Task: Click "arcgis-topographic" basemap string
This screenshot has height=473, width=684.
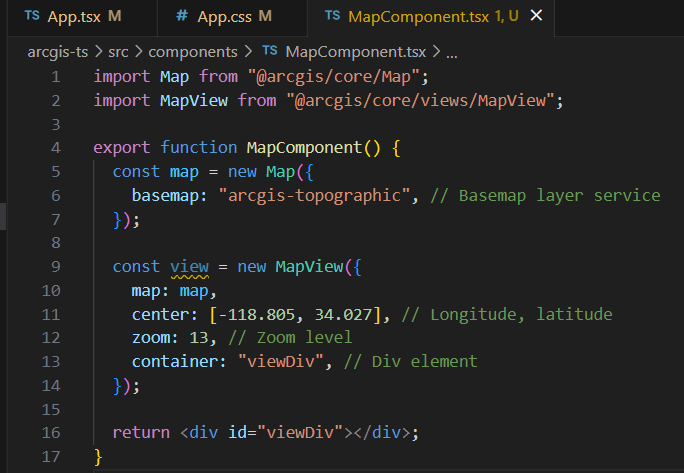Action: coord(314,195)
